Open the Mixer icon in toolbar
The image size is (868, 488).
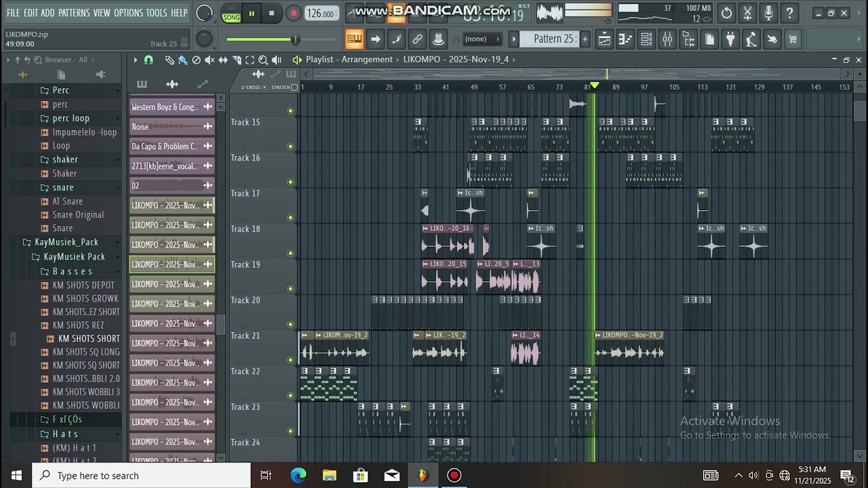[667, 39]
